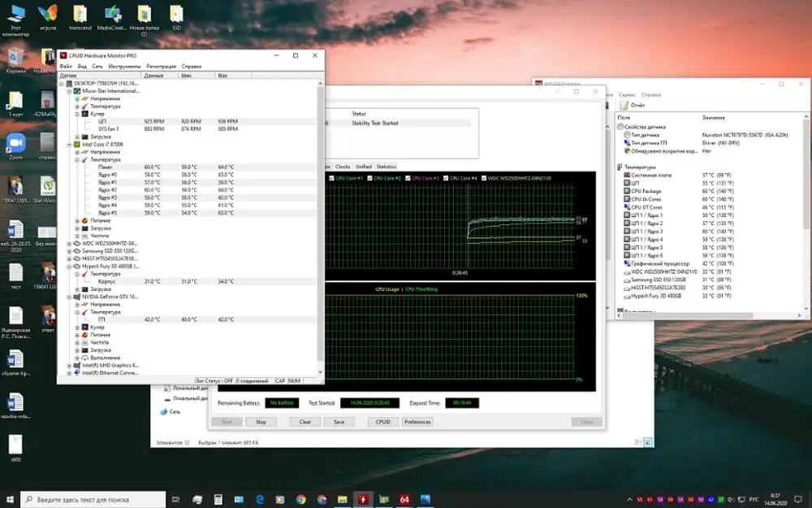Image resolution: width=812 pixels, height=508 pixels.
Task: Open the MediaCreat... desktop shortcut
Action: tap(113, 15)
